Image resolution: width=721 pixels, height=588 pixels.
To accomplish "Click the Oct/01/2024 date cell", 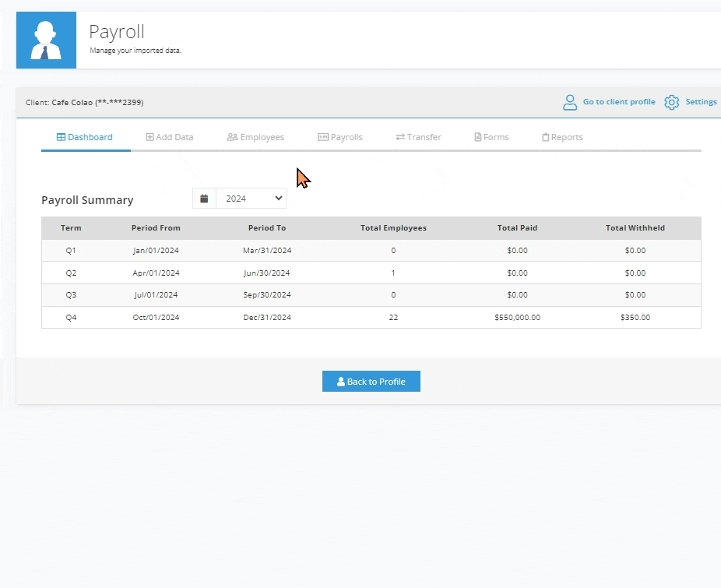I will pos(156,317).
